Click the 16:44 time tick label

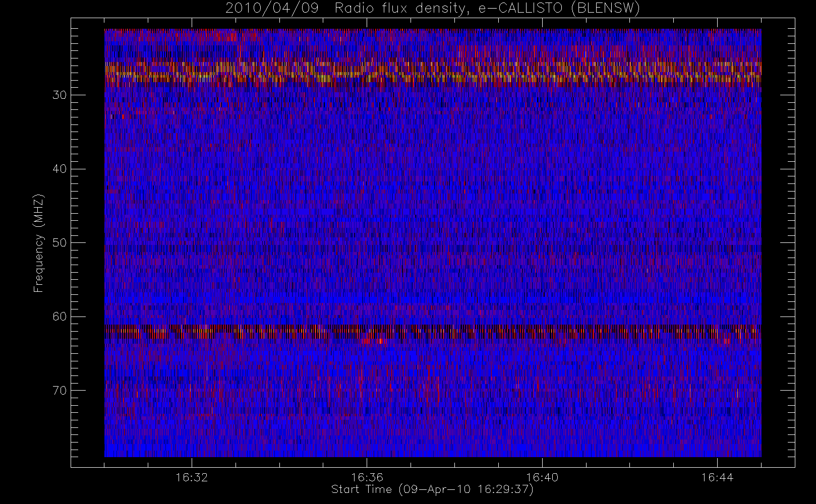click(717, 477)
